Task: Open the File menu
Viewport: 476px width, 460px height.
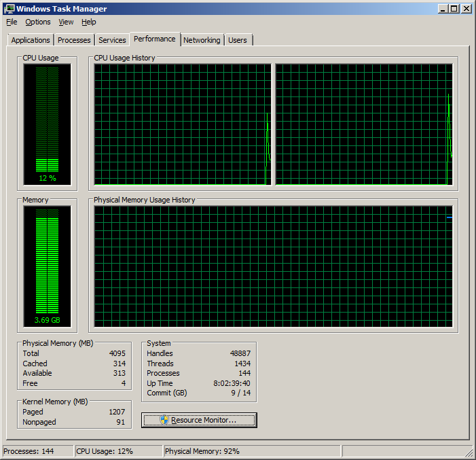Action: click(12, 22)
